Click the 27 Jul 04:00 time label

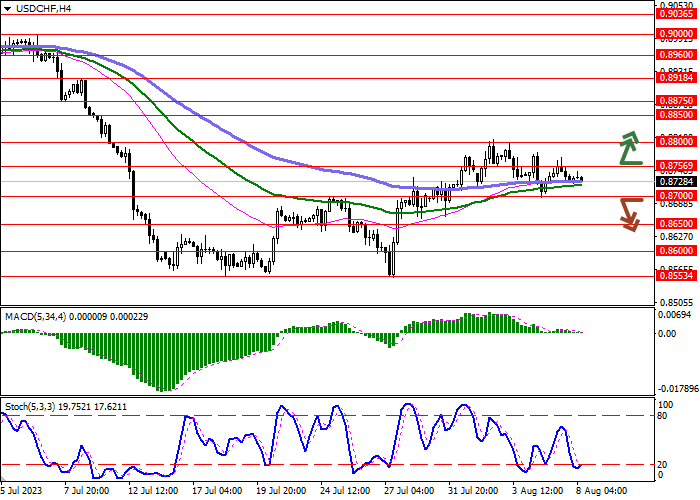coord(409,491)
